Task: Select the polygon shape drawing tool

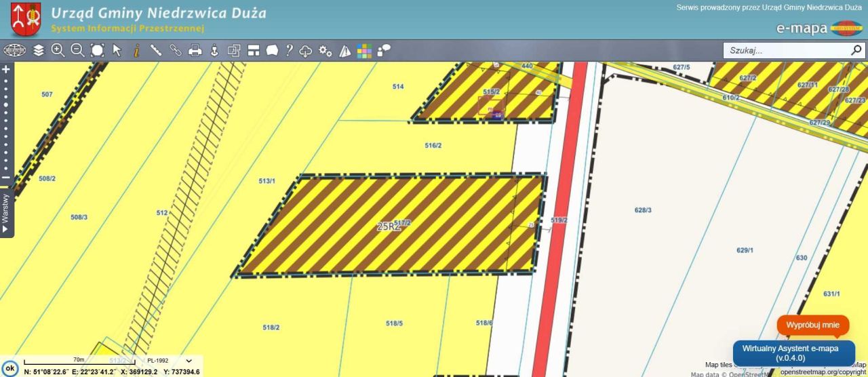Action: pyautogui.click(x=272, y=50)
